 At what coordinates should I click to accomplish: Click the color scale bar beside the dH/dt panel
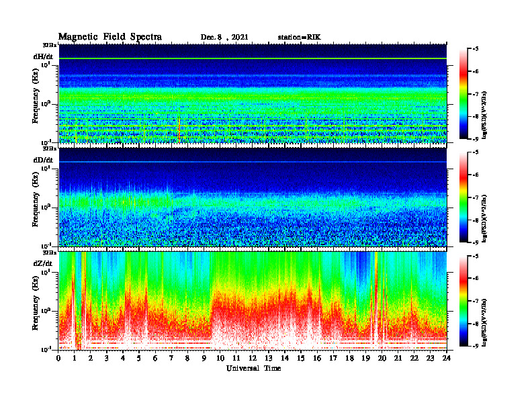(463, 93)
